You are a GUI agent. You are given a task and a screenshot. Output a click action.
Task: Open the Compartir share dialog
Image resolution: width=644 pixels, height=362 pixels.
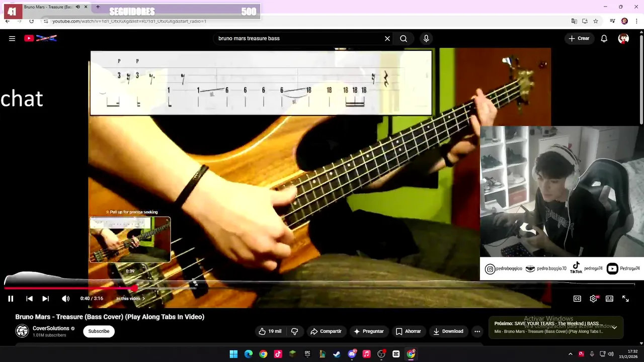326,331
